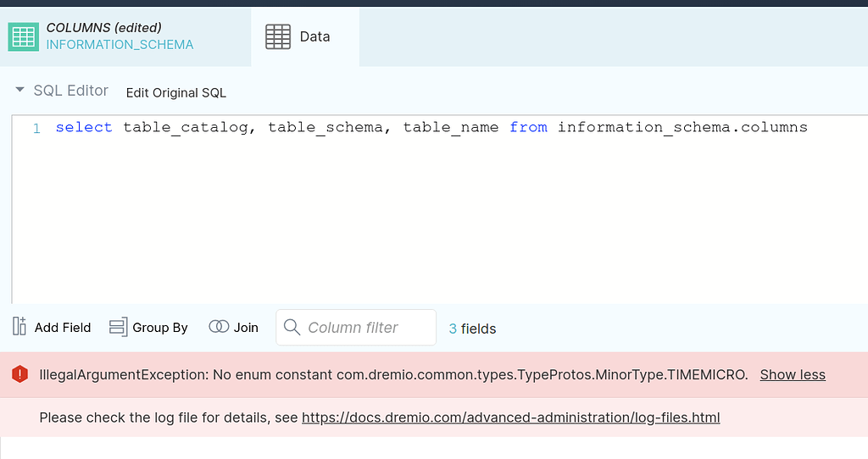Click the Add Field button label
This screenshot has height=459, width=868.
[x=63, y=328]
